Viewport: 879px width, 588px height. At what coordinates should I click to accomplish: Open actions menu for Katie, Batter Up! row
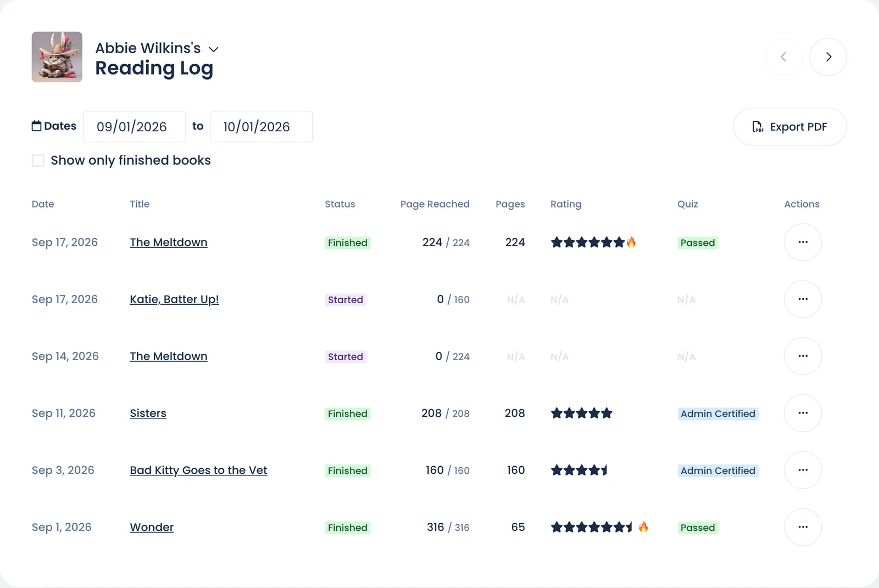(803, 299)
